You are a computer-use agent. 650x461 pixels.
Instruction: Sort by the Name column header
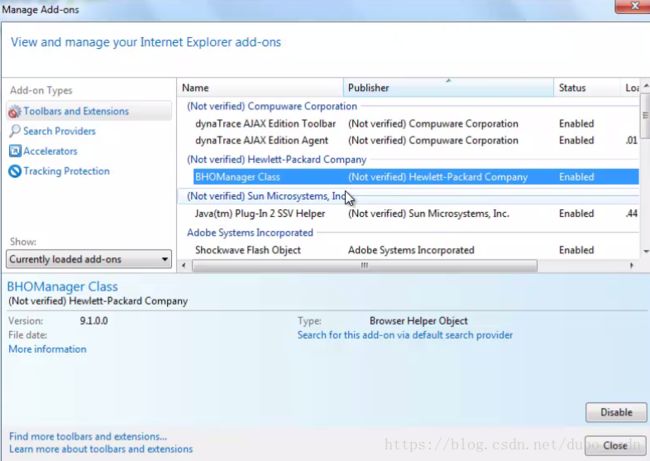260,88
